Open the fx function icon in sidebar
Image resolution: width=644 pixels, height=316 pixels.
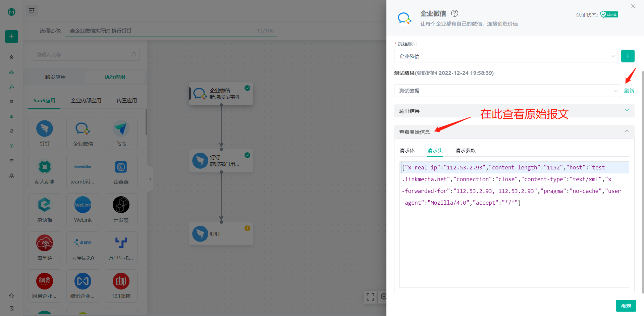click(x=11, y=87)
